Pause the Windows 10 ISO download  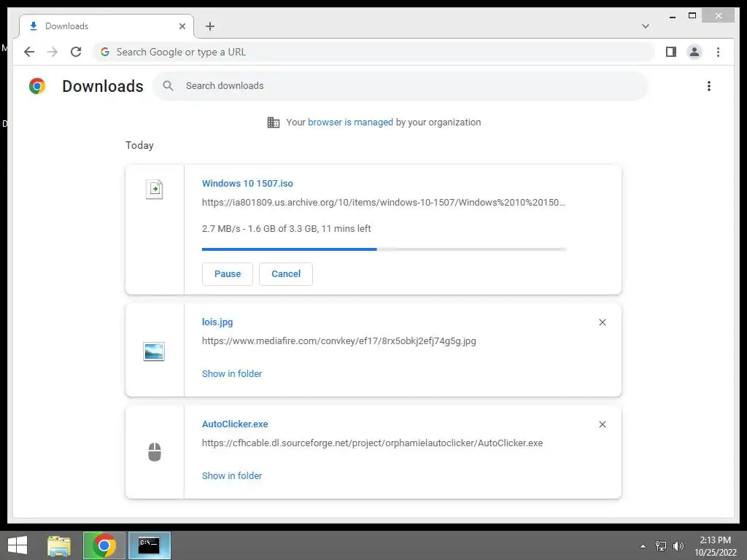pyautogui.click(x=228, y=274)
